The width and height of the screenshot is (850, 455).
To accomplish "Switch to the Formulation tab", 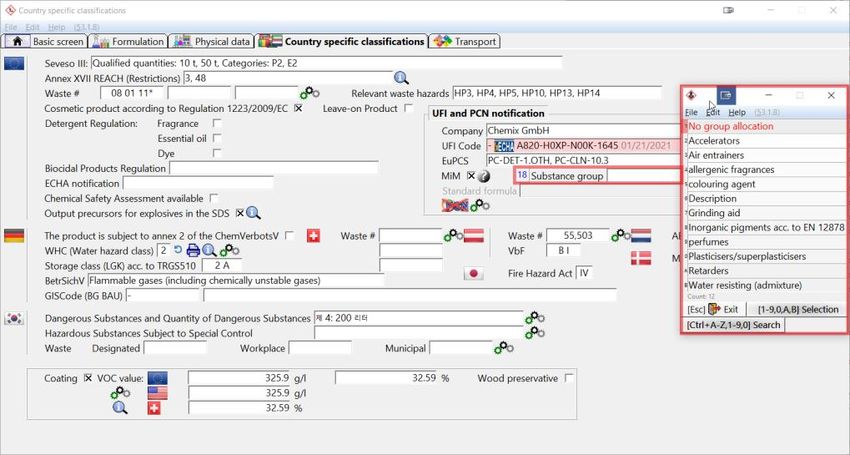I will [128, 41].
